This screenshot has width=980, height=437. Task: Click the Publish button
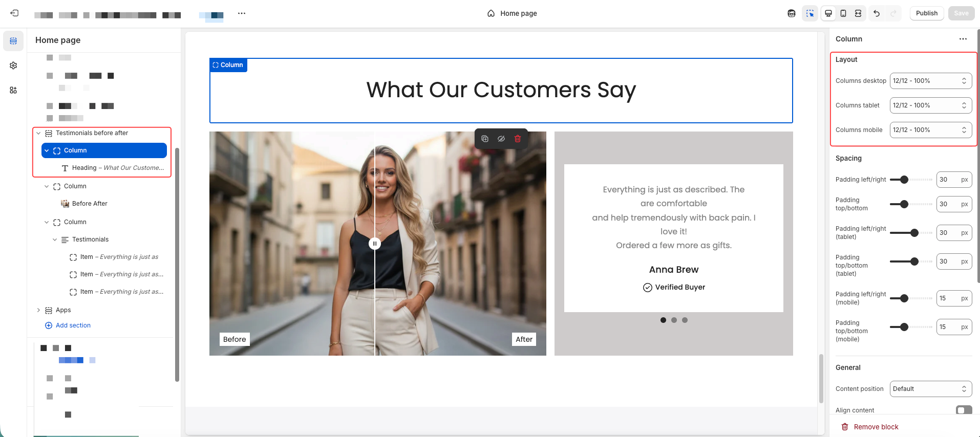tap(926, 13)
